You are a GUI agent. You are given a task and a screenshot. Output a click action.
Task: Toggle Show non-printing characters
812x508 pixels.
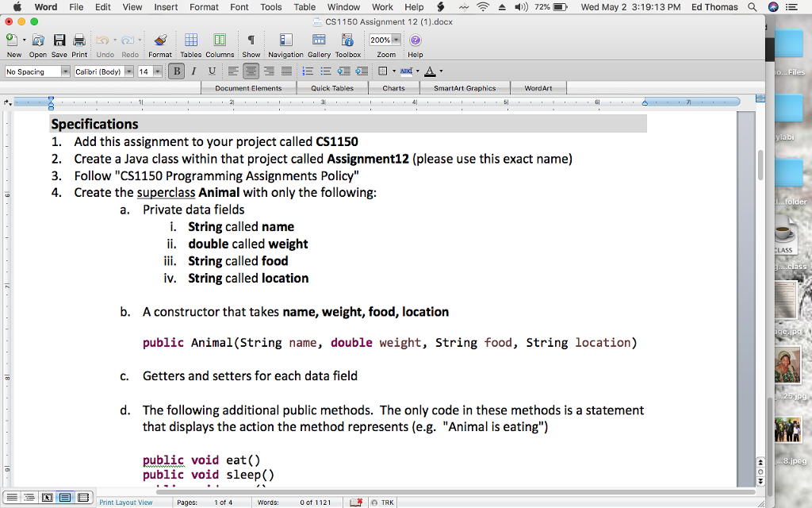[x=251, y=40]
